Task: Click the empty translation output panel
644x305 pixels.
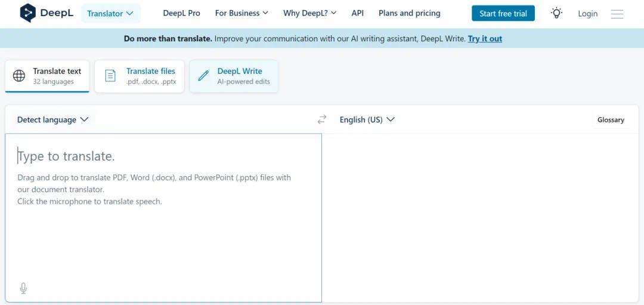Action: 480,218
